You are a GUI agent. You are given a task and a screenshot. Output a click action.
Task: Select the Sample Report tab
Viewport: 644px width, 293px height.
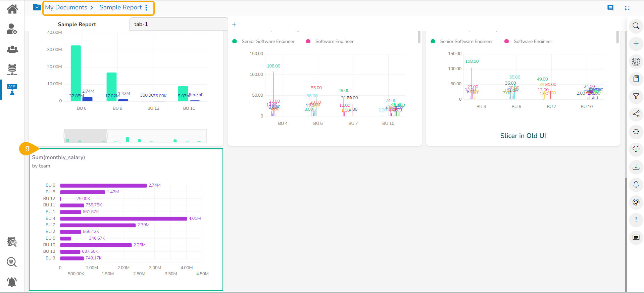pos(77,24)
